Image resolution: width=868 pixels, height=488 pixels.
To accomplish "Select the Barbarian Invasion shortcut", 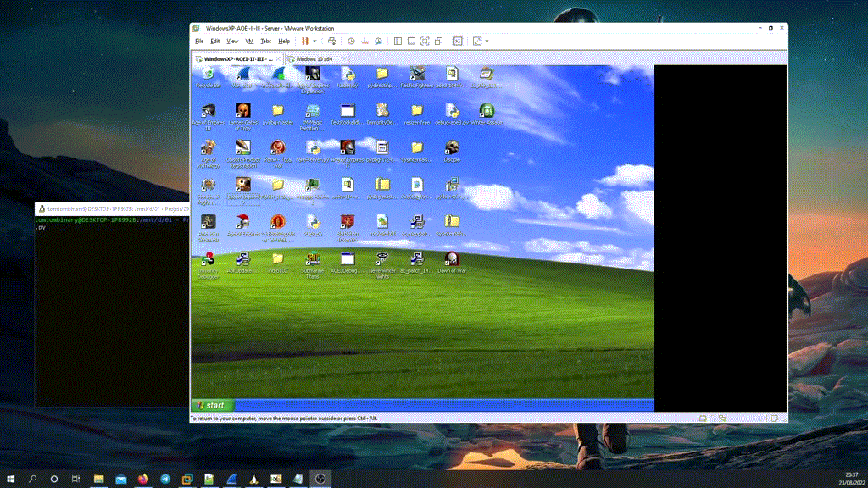I will [x=348, y=229].
